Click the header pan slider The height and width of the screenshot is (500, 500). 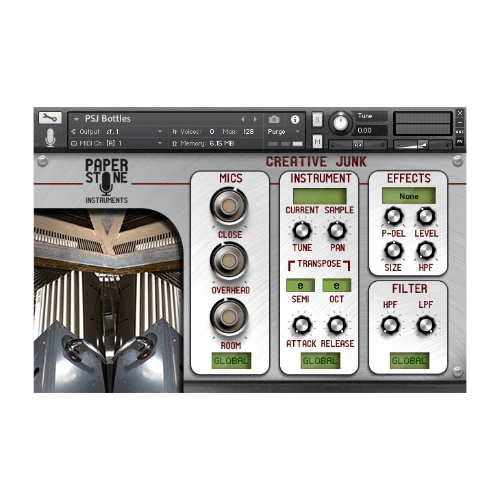tap(358, 145)
